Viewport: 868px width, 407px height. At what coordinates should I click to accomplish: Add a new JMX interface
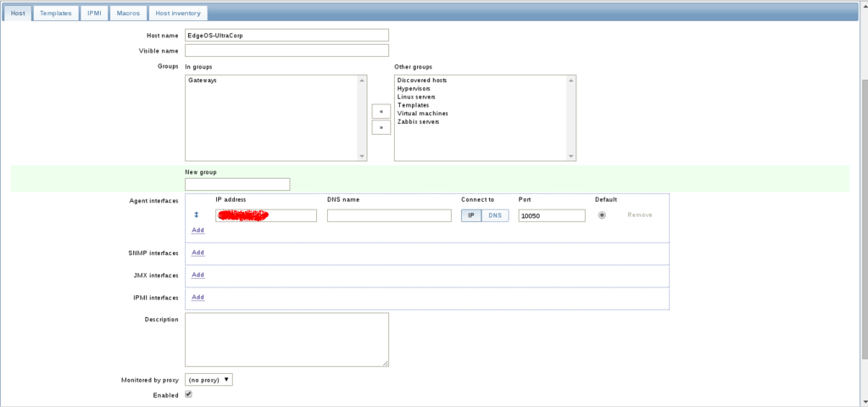point(198,275)
